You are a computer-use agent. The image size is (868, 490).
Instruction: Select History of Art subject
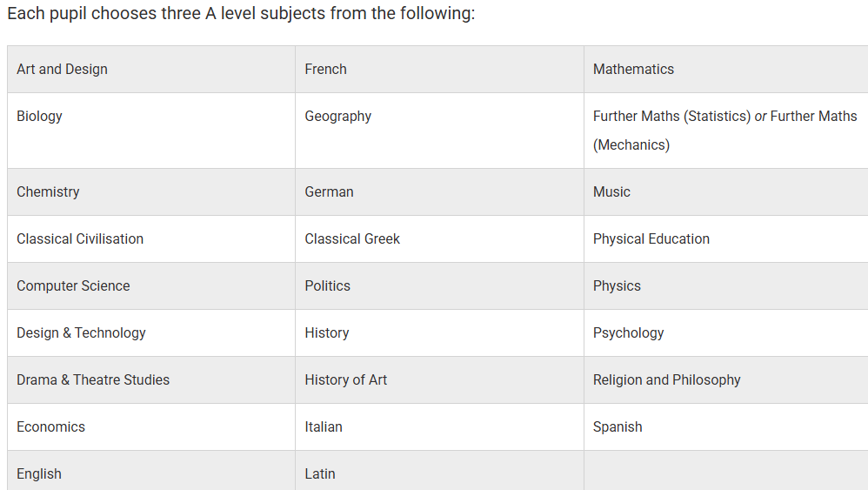[x=345, y=380]
